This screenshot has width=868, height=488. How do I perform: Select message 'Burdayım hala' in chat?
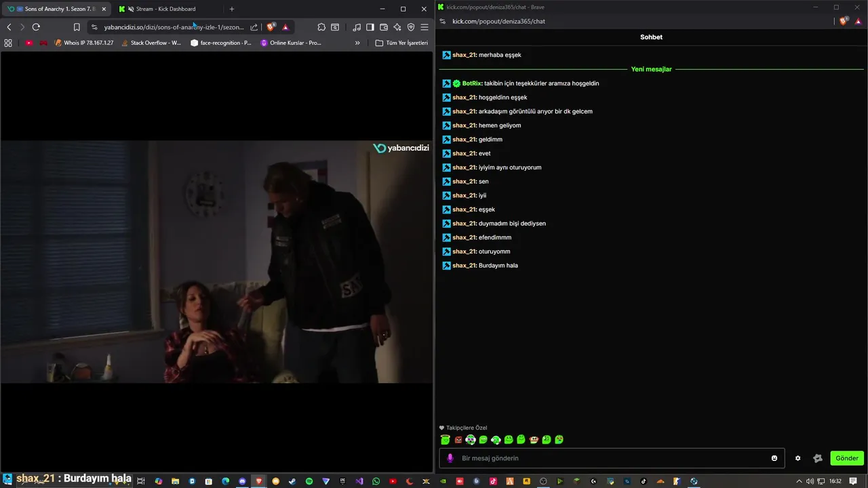coord(498,266)
